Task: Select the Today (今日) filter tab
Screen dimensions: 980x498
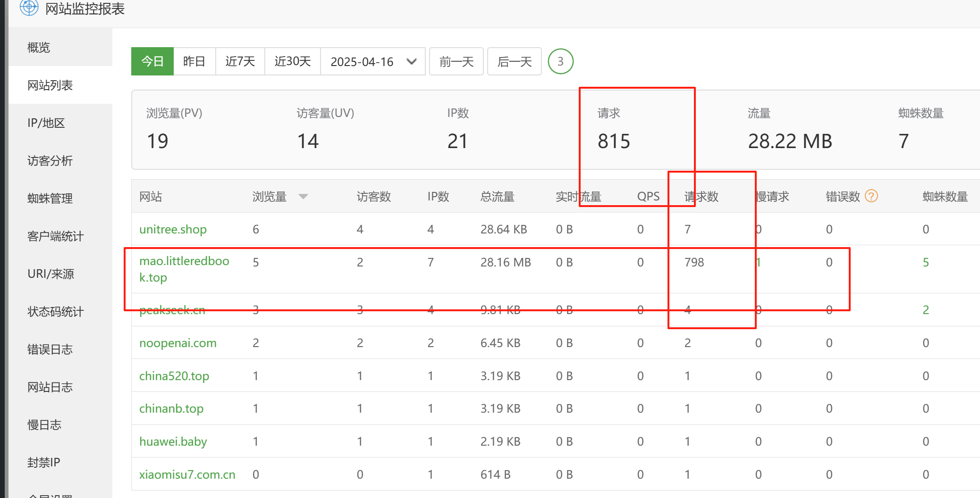Action: 152,62
